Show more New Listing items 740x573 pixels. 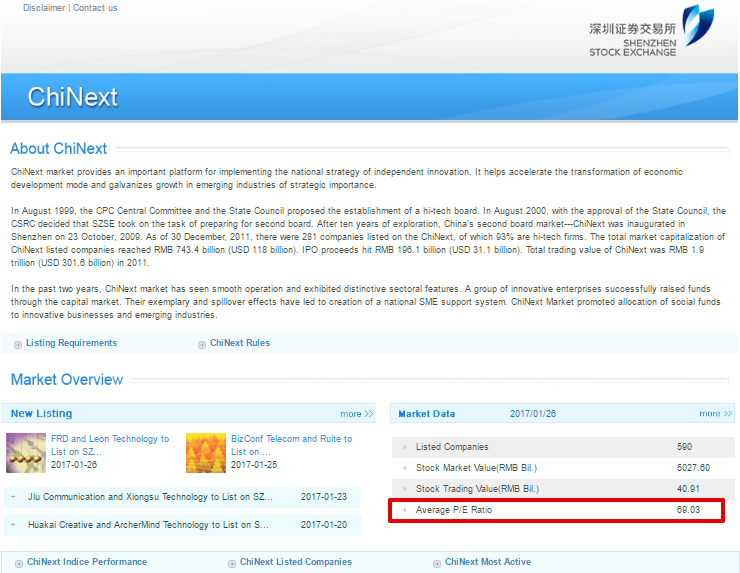[x=356, y=414]
